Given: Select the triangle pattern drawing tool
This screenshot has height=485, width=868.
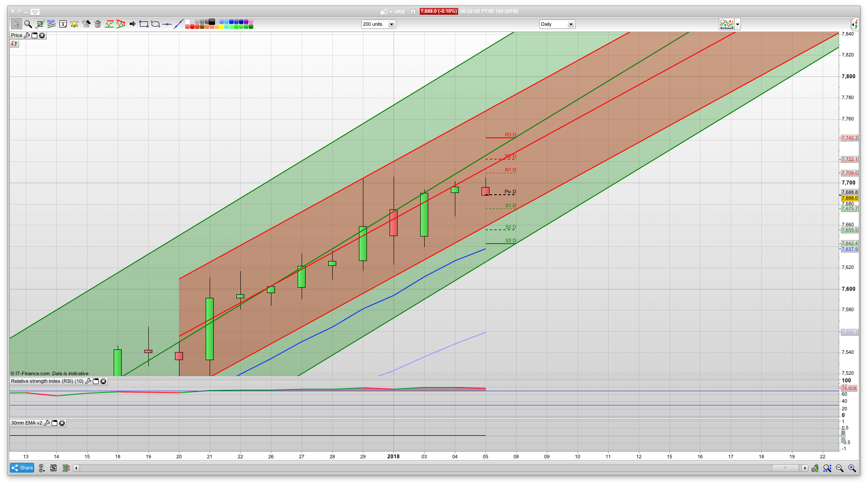Looking at the screenshot, I should pos(121,24).
